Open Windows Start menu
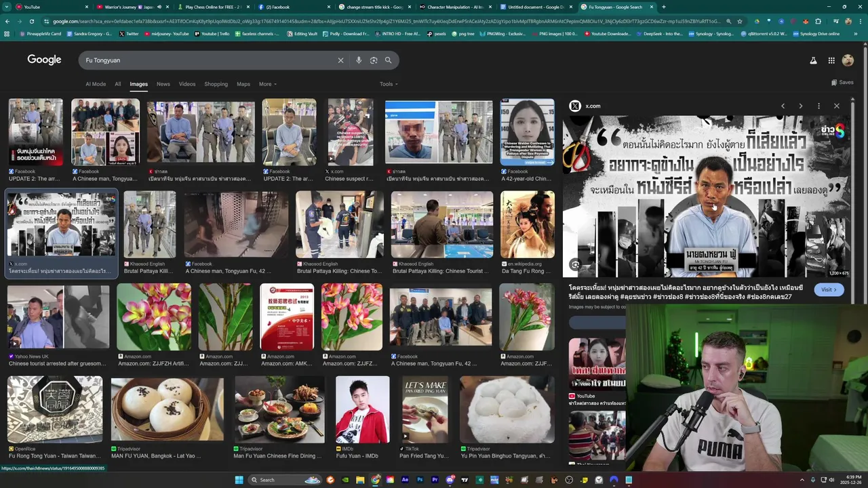868x488 pixels. [x=239, y=480]
